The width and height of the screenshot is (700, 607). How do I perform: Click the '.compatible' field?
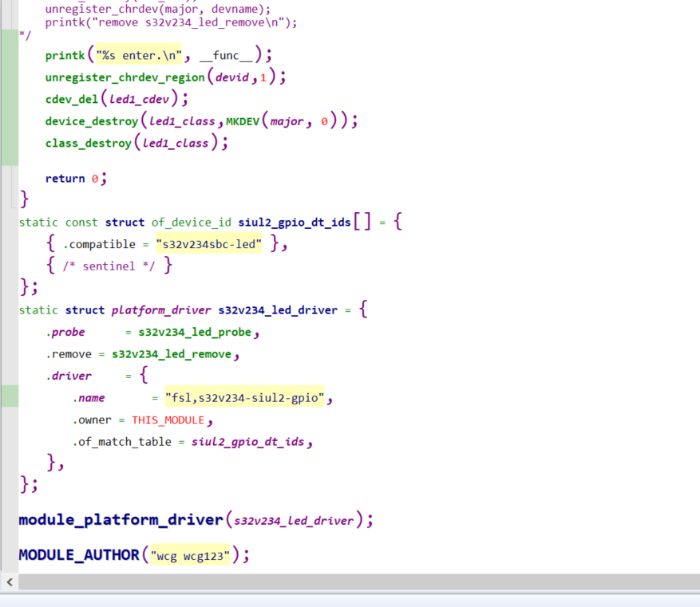[x=99, y=244]
